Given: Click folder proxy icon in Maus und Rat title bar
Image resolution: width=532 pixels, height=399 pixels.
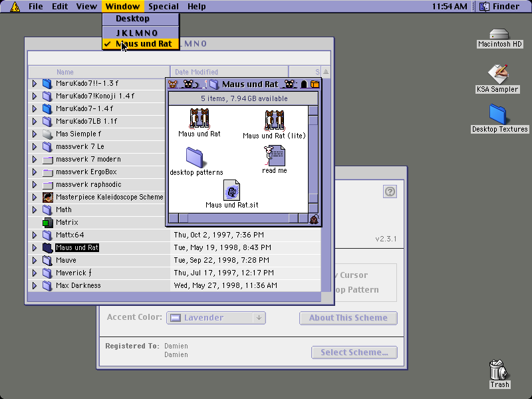Looking at the screenshot, I should 214,84.
